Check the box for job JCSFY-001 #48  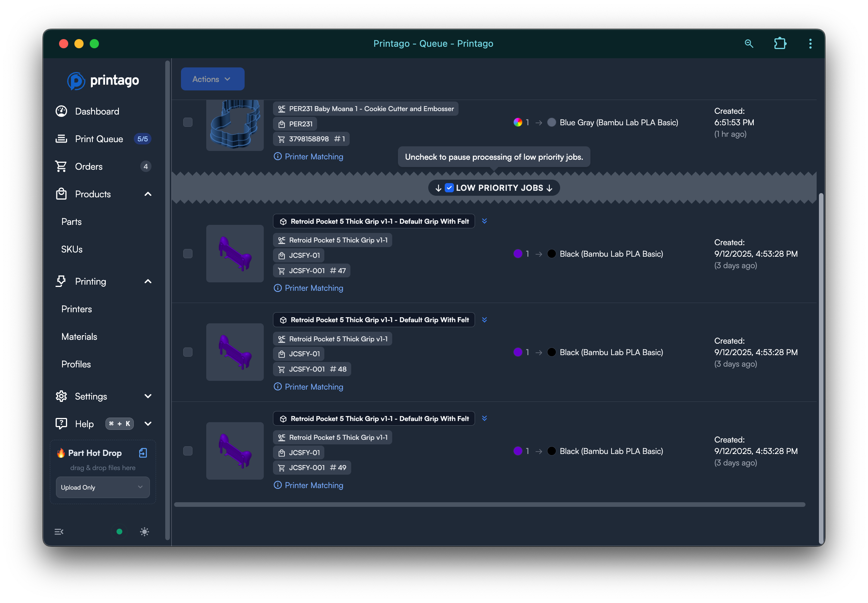click(188, 352)
